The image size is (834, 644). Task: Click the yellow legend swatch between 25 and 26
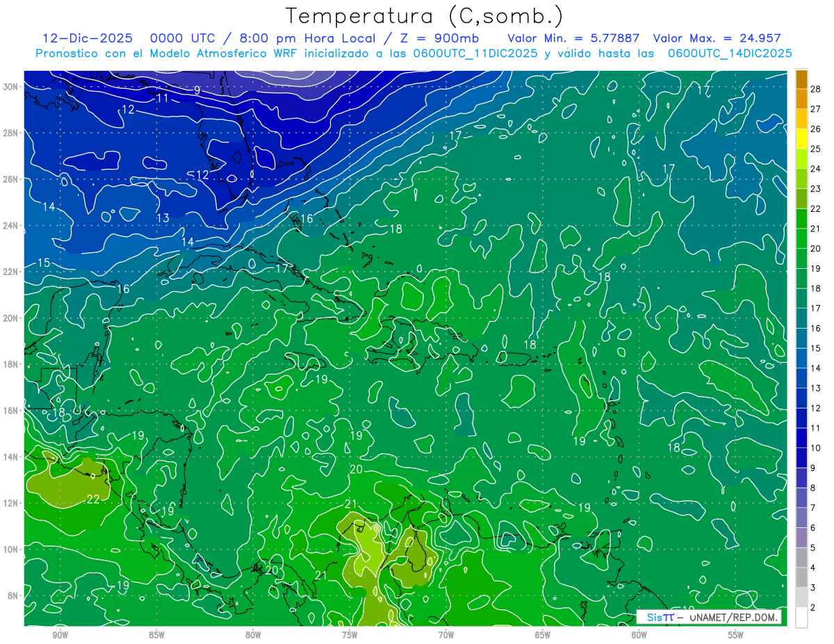click(802, 139)
